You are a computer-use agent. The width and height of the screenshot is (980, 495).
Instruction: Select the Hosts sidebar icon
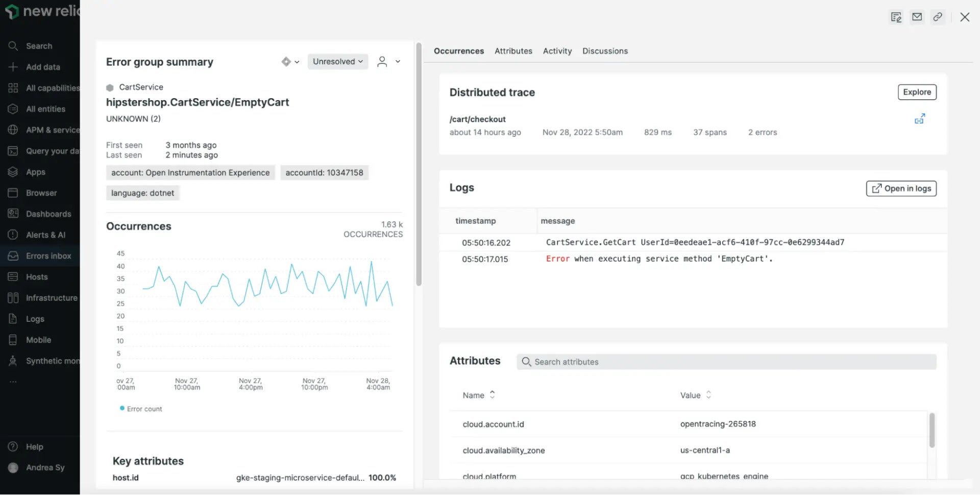pos(13,276)
